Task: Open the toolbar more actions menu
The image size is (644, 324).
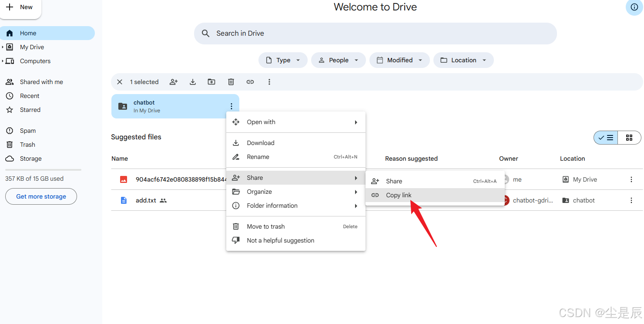Action: tap(269, 82)
